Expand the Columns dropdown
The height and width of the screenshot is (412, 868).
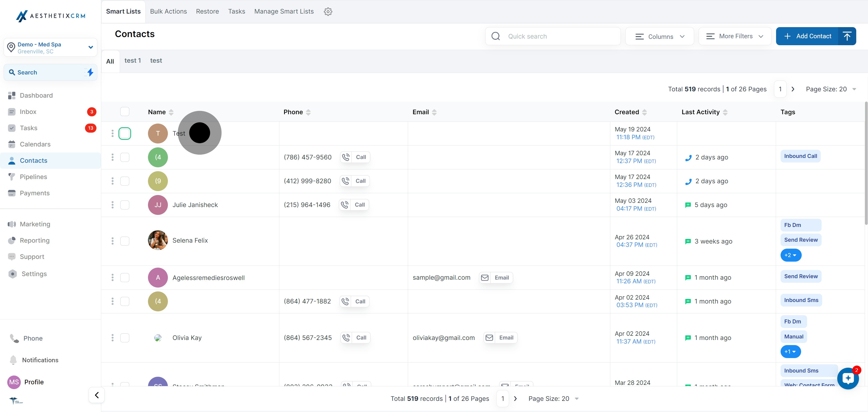tap(659, 36)
